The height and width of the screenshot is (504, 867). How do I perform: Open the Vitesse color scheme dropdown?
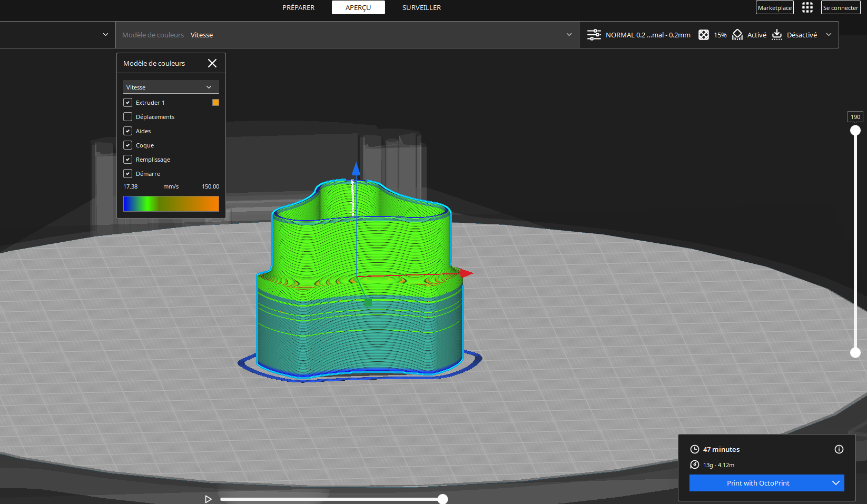pos(171,87)
